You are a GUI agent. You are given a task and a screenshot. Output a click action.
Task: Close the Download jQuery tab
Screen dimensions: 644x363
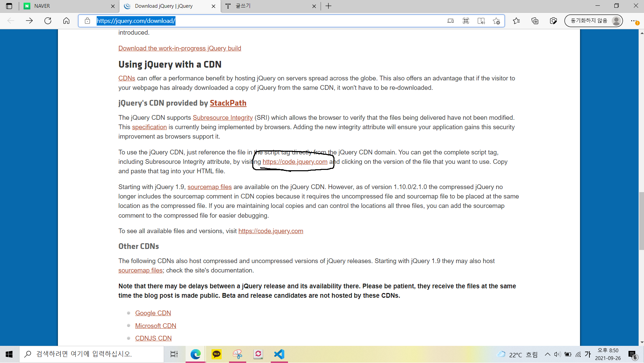pos(214,6)
